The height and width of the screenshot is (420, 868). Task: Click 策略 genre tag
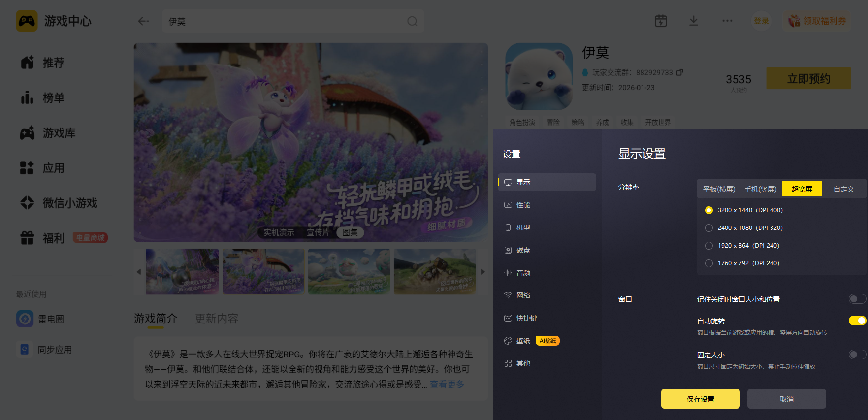[x=578, y=122]
